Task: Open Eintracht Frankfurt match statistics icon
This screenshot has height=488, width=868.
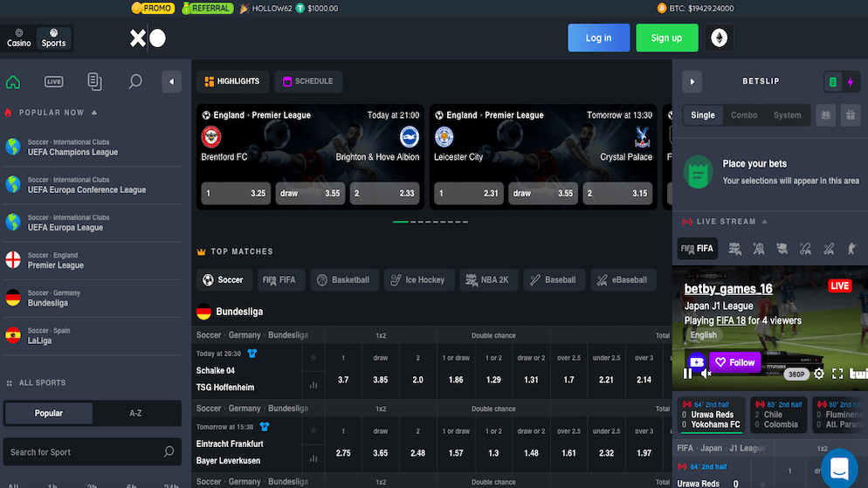Action: click(313, 458)
